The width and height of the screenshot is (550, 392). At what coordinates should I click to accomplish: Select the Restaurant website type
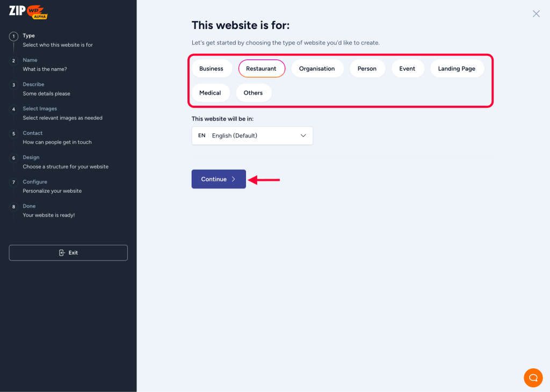262,68
